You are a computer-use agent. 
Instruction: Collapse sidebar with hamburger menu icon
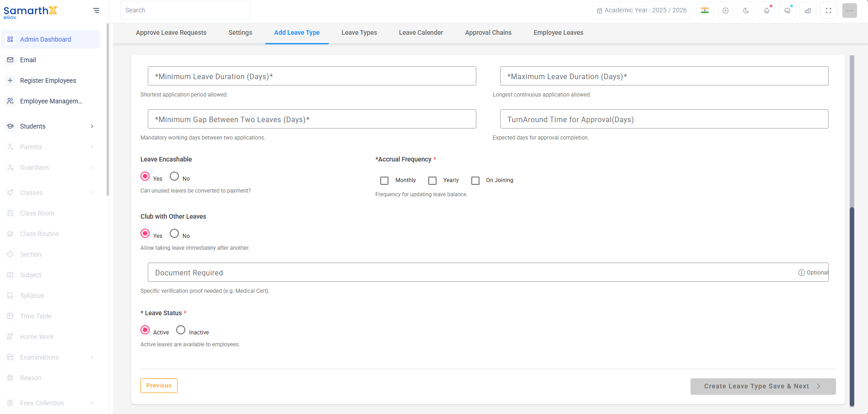[96, 10]
